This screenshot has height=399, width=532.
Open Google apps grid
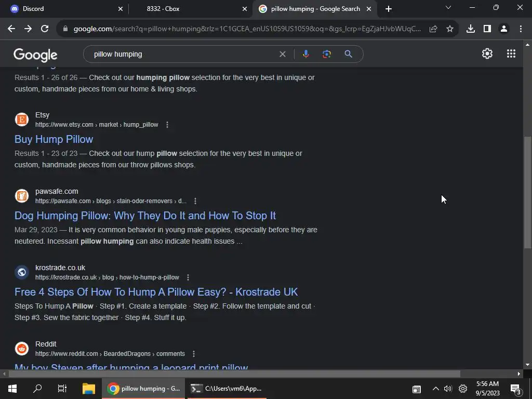pos(511,54)
